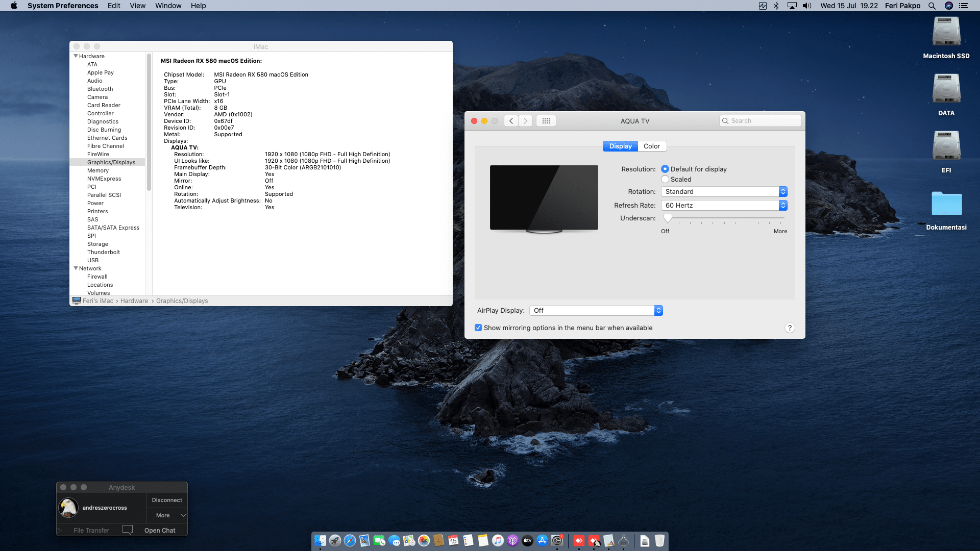Click Disconnect in the Anydesk window
This screenshot has height=551, width=980.
click(167, 500)
